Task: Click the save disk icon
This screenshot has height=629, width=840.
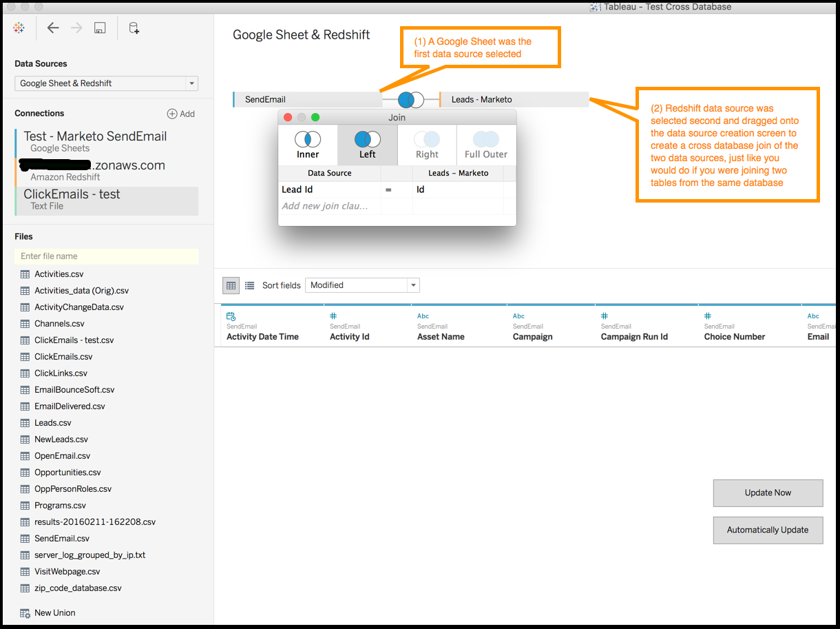Action: (x=100, y=28)
